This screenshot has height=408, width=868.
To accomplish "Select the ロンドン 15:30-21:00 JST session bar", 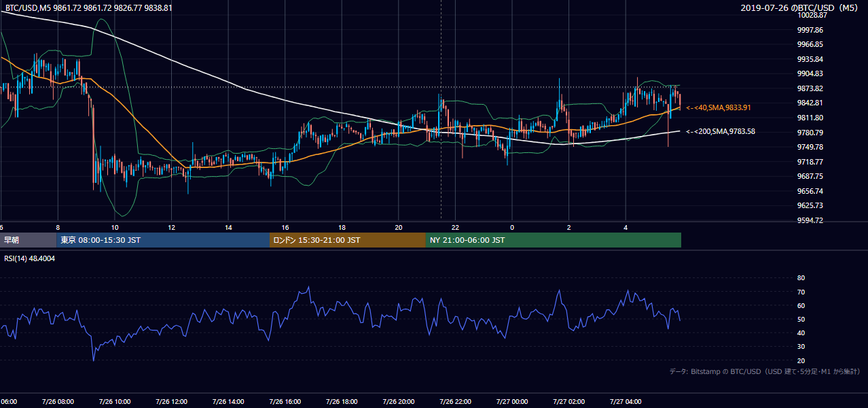I will tap(348, 240).
